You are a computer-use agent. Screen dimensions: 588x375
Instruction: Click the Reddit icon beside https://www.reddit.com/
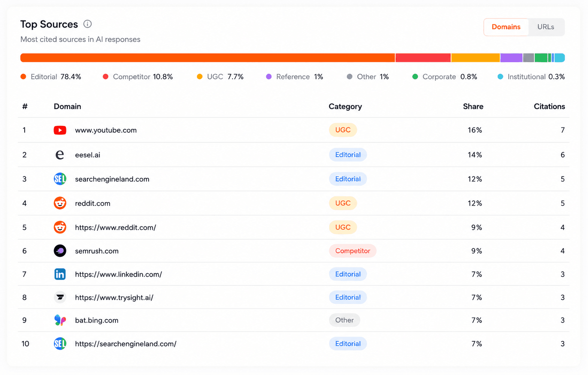click(x=60, y=227)
